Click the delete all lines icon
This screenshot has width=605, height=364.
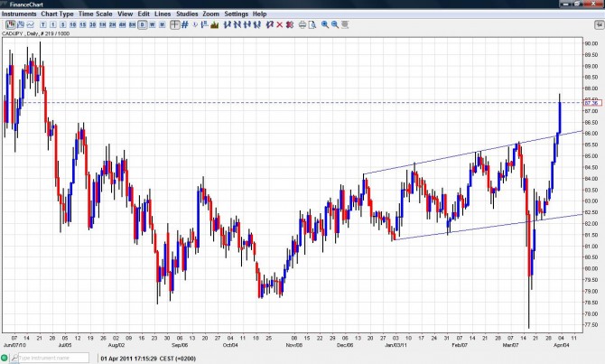point(289,24)
